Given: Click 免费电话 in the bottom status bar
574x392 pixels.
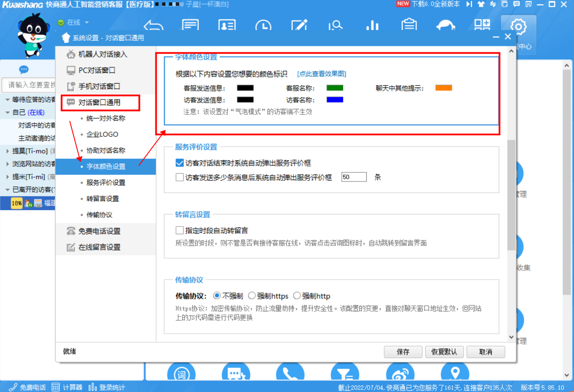Looking at the screenshot, I should click(x=27, y=387).
